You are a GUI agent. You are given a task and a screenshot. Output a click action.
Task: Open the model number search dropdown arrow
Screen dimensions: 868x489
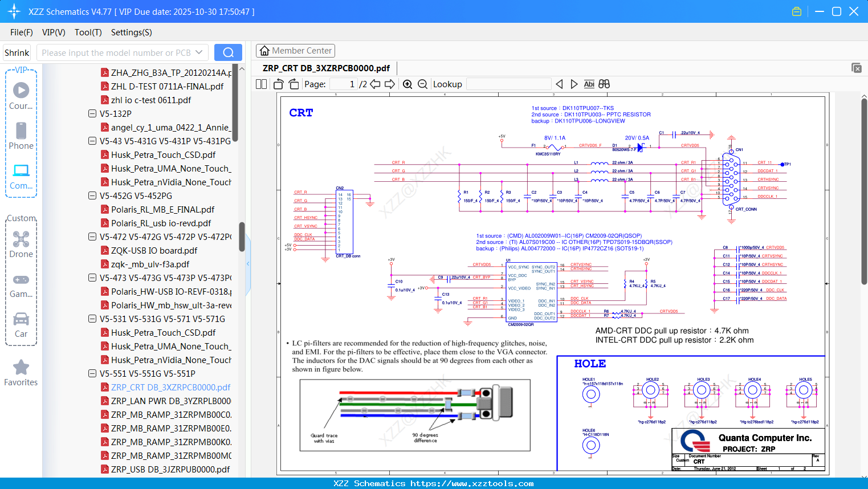(199, 52)
